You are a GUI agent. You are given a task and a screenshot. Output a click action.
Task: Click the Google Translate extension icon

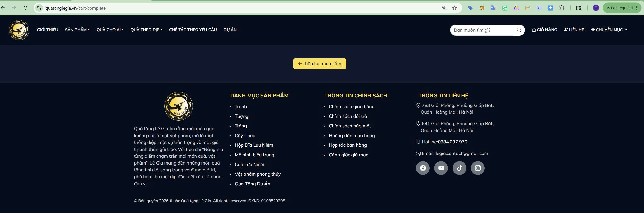[x=493, y=8]
